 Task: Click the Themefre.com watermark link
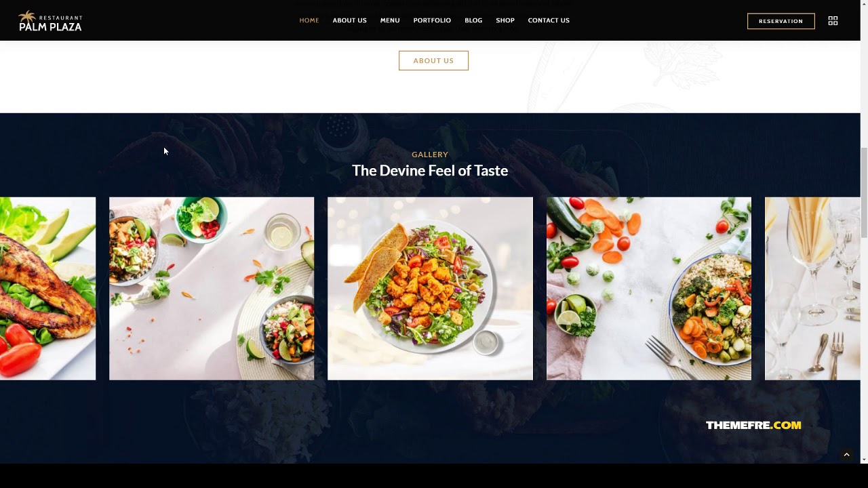click(753, 426)
